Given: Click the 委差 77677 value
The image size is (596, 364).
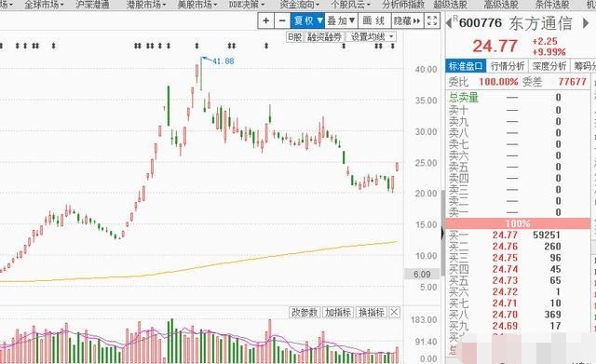Looking at the screenshot, I should click(573, 82).
